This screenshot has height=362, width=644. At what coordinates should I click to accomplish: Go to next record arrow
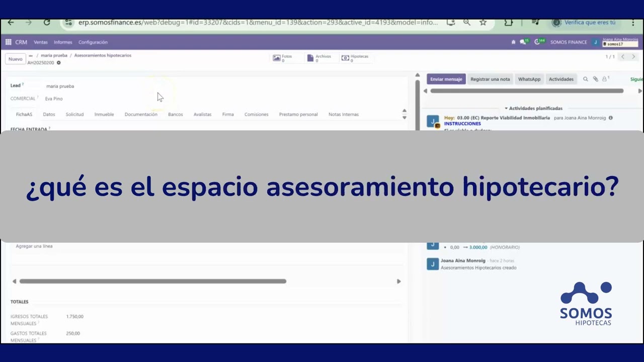[634, 57]
